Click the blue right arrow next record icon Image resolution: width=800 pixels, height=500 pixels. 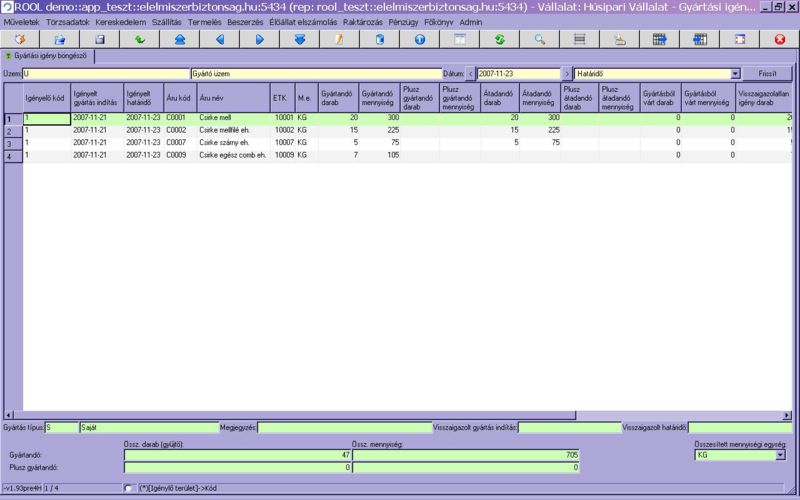coord(260,39)
